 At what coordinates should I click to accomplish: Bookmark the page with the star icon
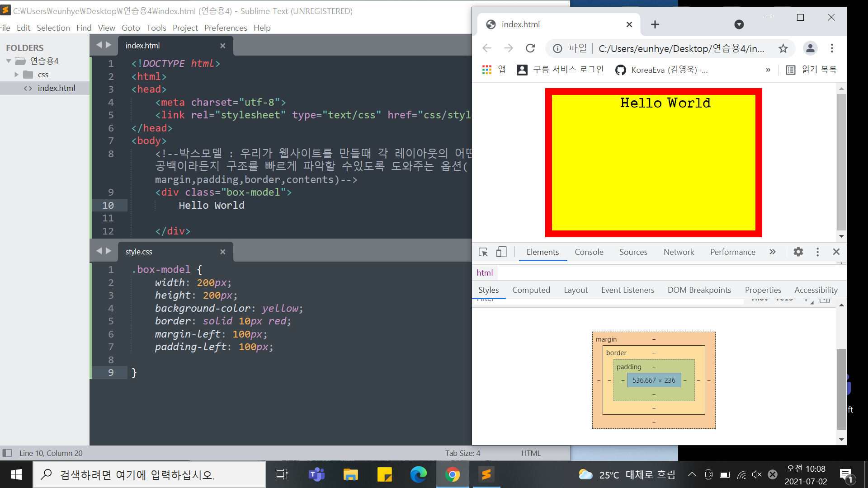[x=783, y=48]
